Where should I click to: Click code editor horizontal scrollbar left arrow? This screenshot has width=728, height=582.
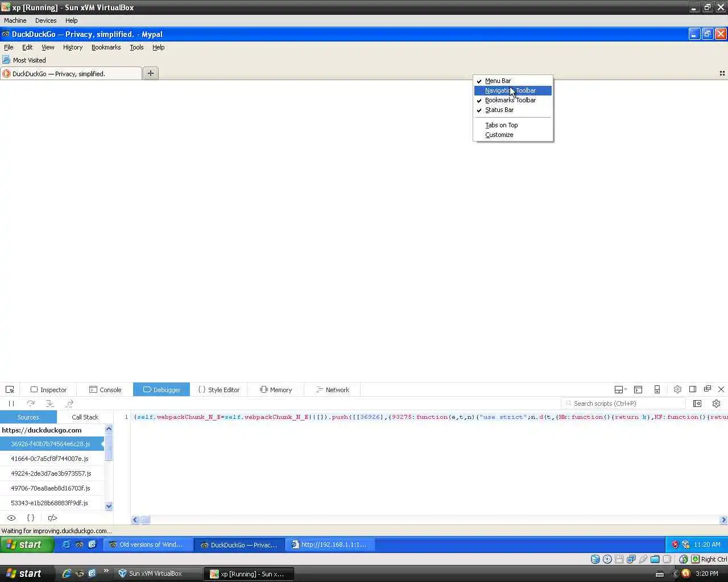pos(135,520)
